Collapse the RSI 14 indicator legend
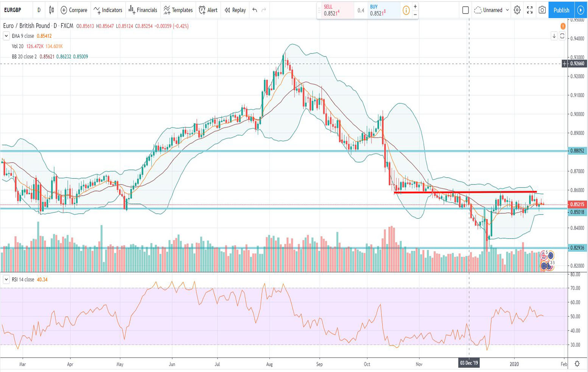The height and width of the screenshot is (372, 588). pyautogui.click(x=6, y=280)
